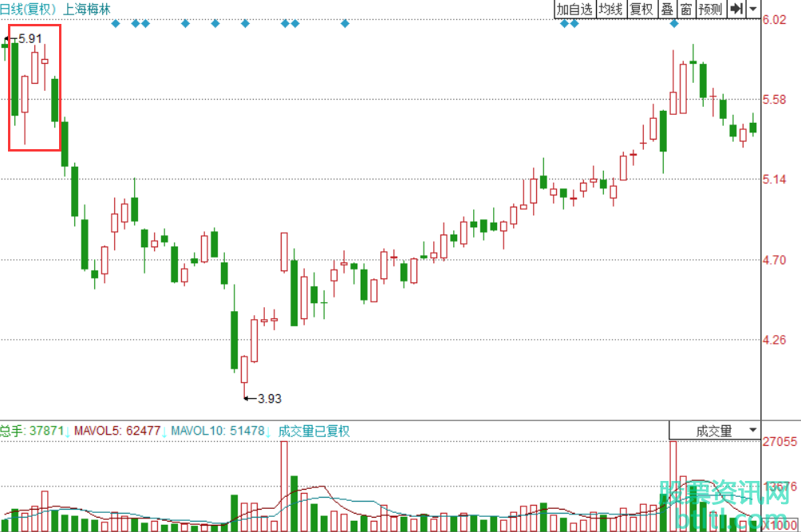Click the tallest red volume bar below 成交量已复权
The width and height of the screenshot is (801, 532).
click(284, 487)
